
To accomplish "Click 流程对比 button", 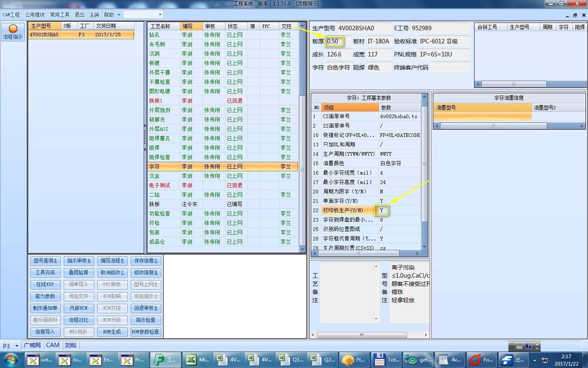I will pyautogui.click(x=79, y=320).
